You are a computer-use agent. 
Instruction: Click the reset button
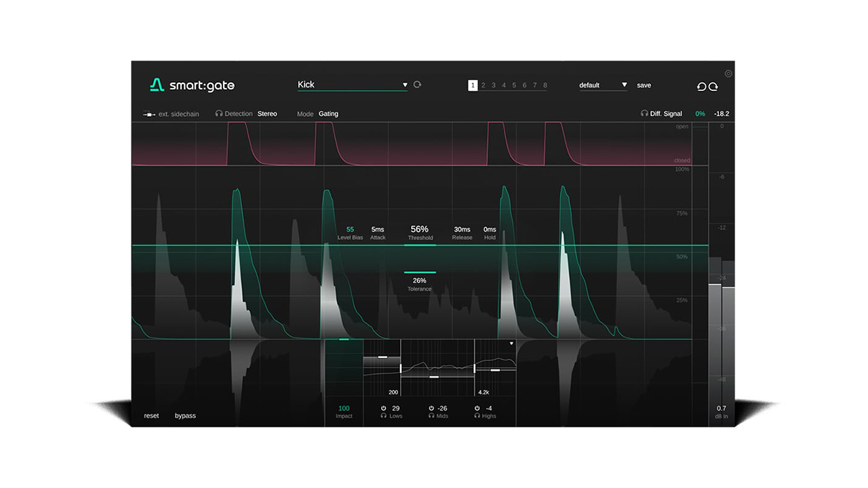(151, 416)
